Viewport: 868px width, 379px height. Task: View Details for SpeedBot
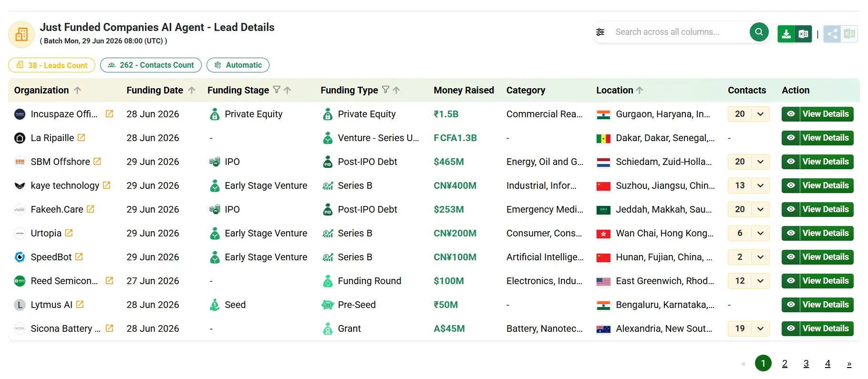pyautogui.click(x=817, y=257)
